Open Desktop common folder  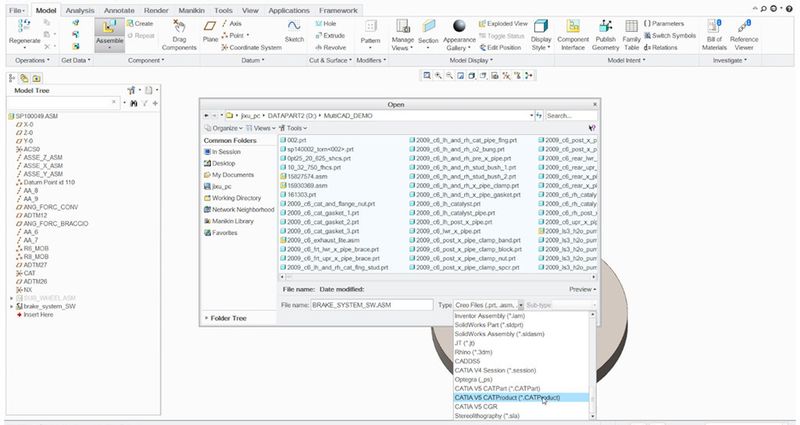(219, 163)
